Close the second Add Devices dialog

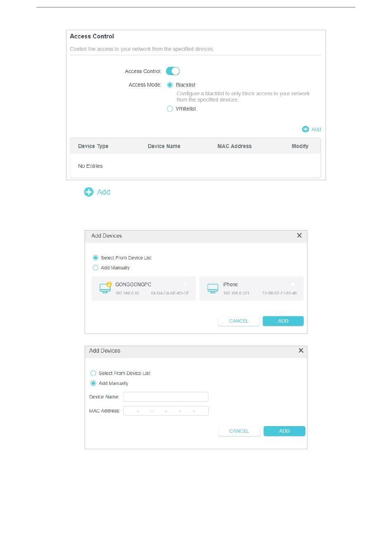coord(301,350)
